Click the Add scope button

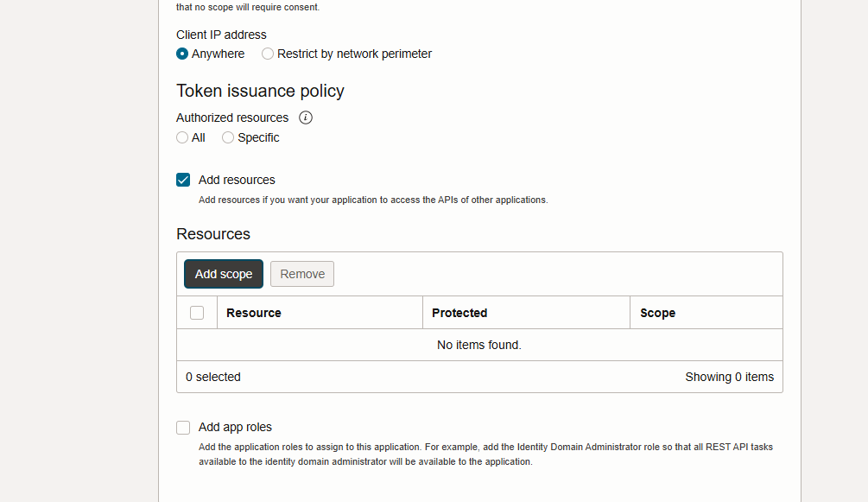224,274
